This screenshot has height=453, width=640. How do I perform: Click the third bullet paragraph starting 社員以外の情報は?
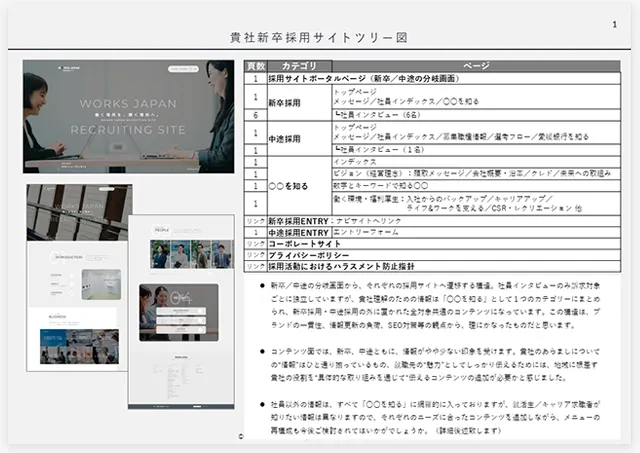[x=435, y=417]
